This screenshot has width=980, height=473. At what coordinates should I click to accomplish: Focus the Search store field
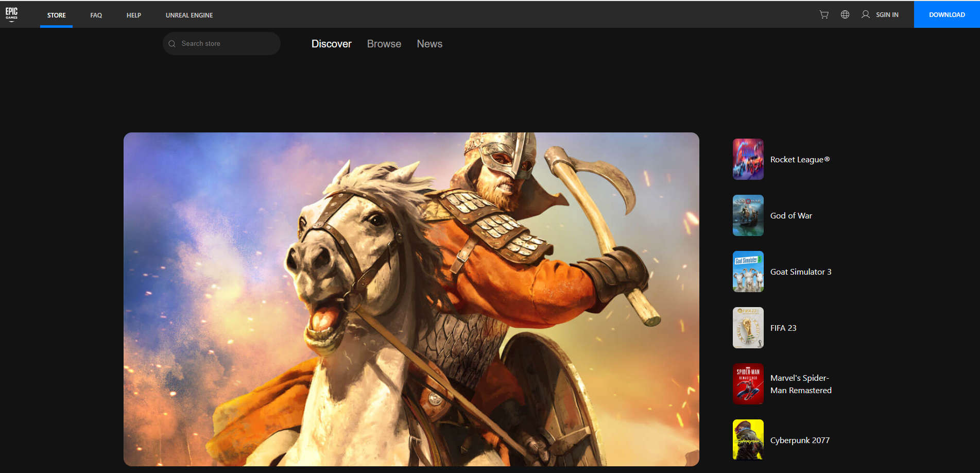click(x=221, y=44)
